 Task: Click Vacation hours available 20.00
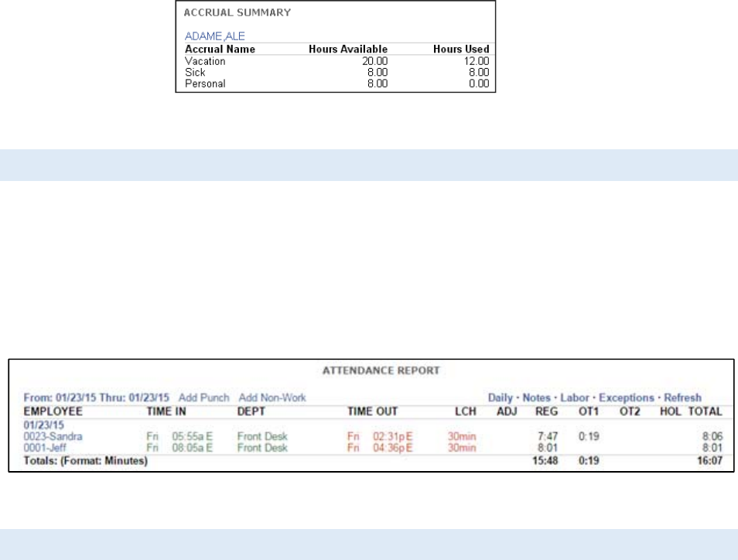point(374,61)
